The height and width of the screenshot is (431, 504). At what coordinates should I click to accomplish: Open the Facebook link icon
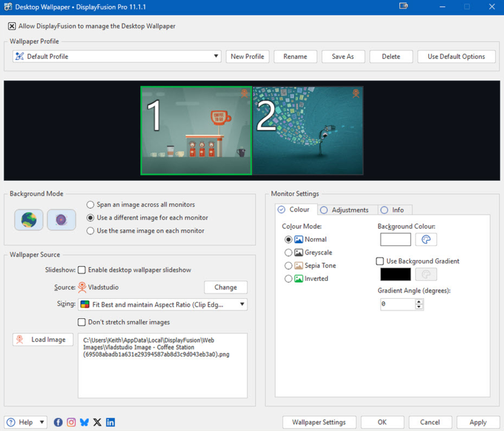(x=58, y=423)
